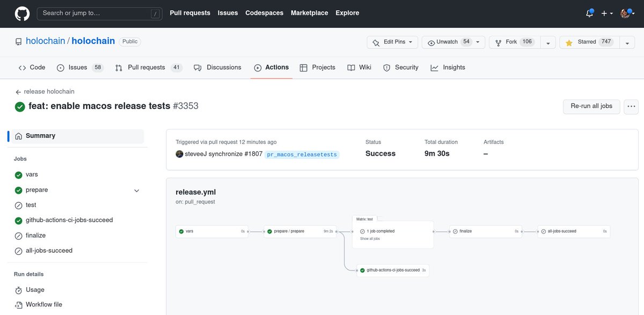Image resolution: width=644 pixels, height=315 pixels.
Task: Click the 1 job completed text
Action: (x=380, y=231)
